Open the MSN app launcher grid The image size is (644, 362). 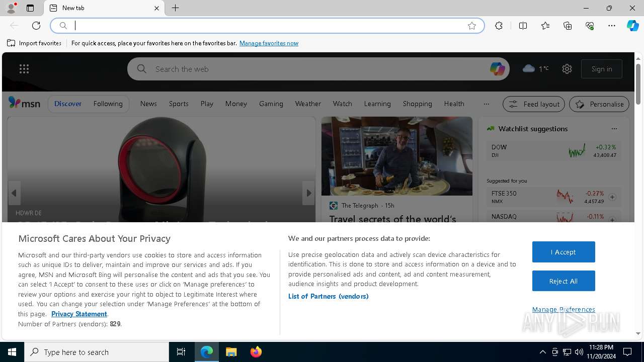point(24,69)
